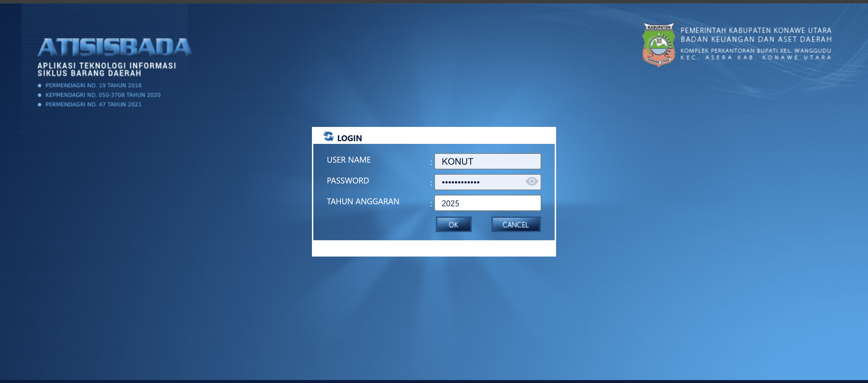Click the refresh icon beside LOGIN title
The width and height of the screenshot is (868, 383).
pyautogui.click(x=328, y=136)
